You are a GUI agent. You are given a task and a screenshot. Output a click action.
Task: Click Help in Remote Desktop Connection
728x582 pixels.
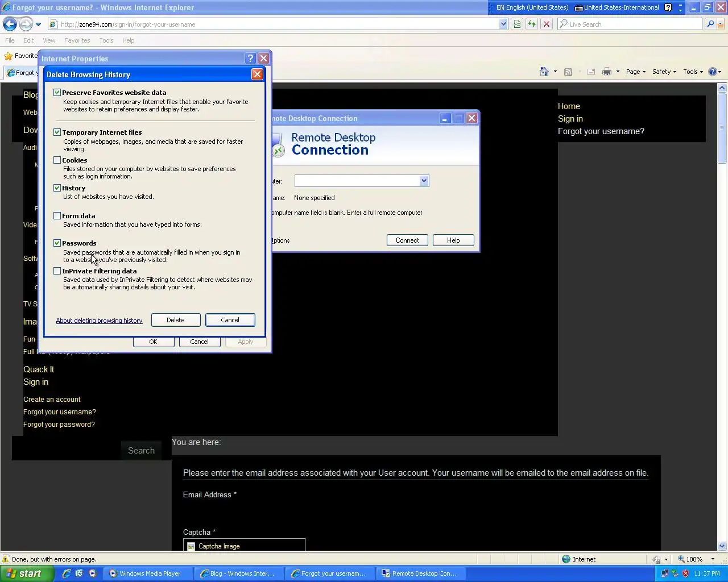pos(453,240)
